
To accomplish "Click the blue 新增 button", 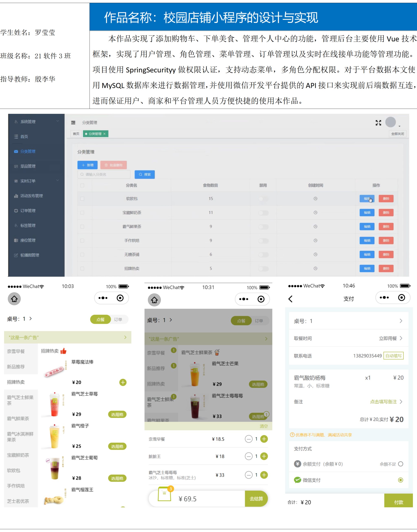I will click(x=87, y=165).
